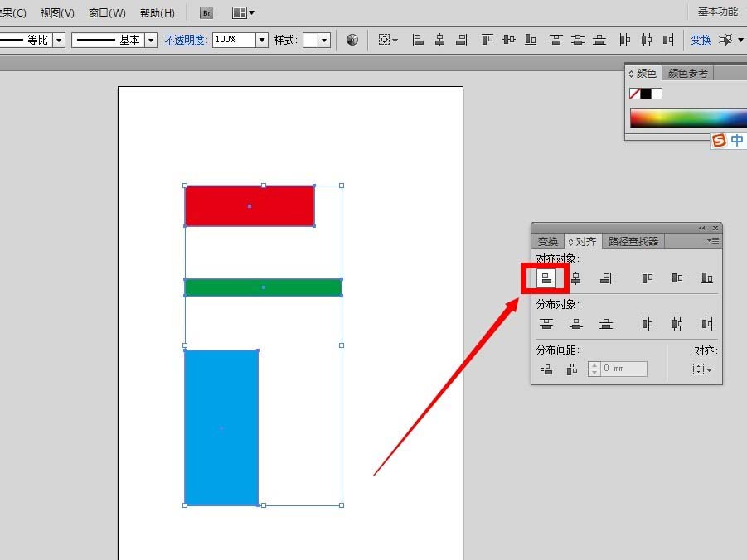
Task: Open the 视图(V) menu
Action: 57,13
